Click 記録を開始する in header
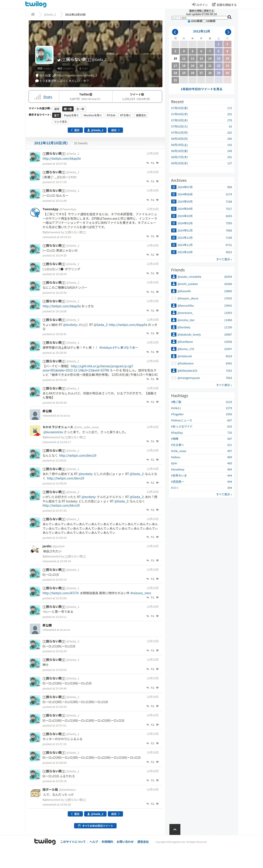The width and height of the screenshot is (263, 868). (x=224, y=5)
